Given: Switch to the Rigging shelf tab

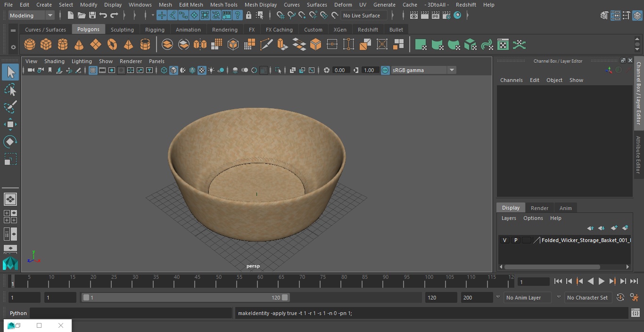Looking at the screenshot, I should point(155,30).
